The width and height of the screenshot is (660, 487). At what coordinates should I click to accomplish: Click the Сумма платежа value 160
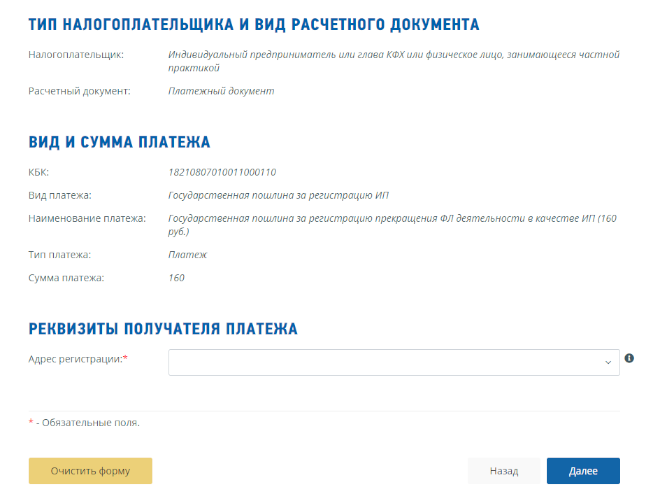coord(176,278)
